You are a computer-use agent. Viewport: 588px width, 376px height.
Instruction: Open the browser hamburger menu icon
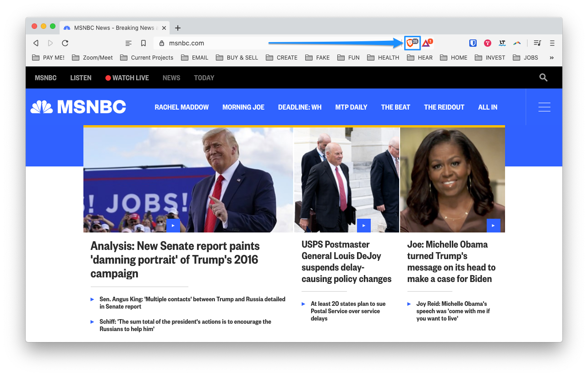coord(552,43)
